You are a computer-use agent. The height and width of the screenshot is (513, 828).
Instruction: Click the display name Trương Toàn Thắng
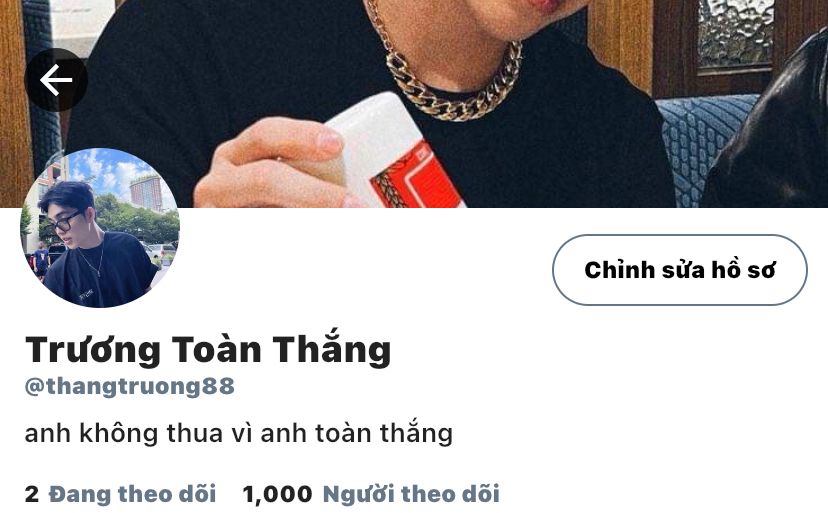(x=208, y=349)
